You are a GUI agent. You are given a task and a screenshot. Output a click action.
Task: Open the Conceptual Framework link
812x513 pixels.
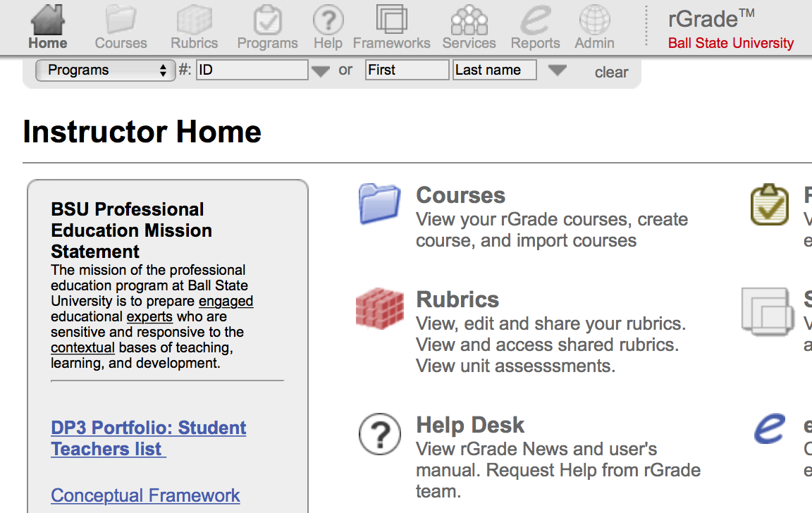[x=145, y=495]
